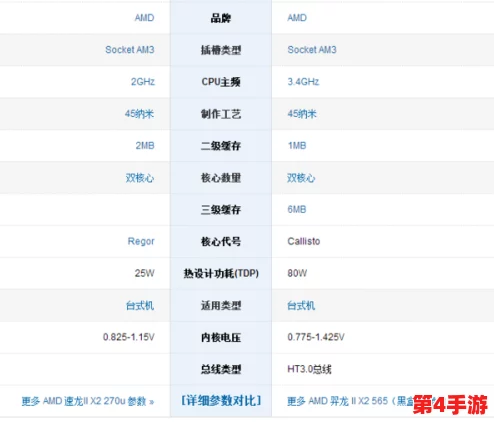The image size is (494, 423).
Task: Select the HT3.0总线 bus type value
Action: pyautogui.click(x=309, y=369)
